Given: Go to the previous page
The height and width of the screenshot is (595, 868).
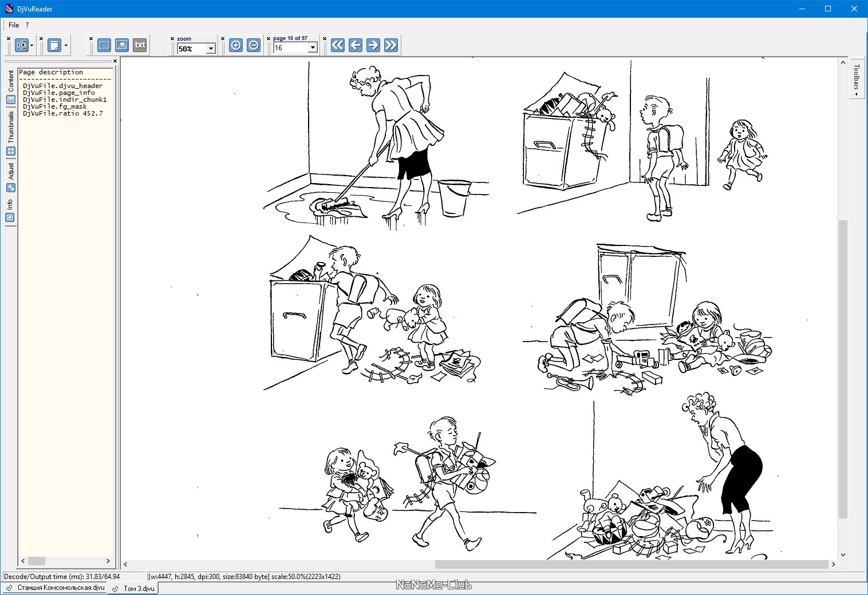Looking at the screenshot, I should [356, 45].
